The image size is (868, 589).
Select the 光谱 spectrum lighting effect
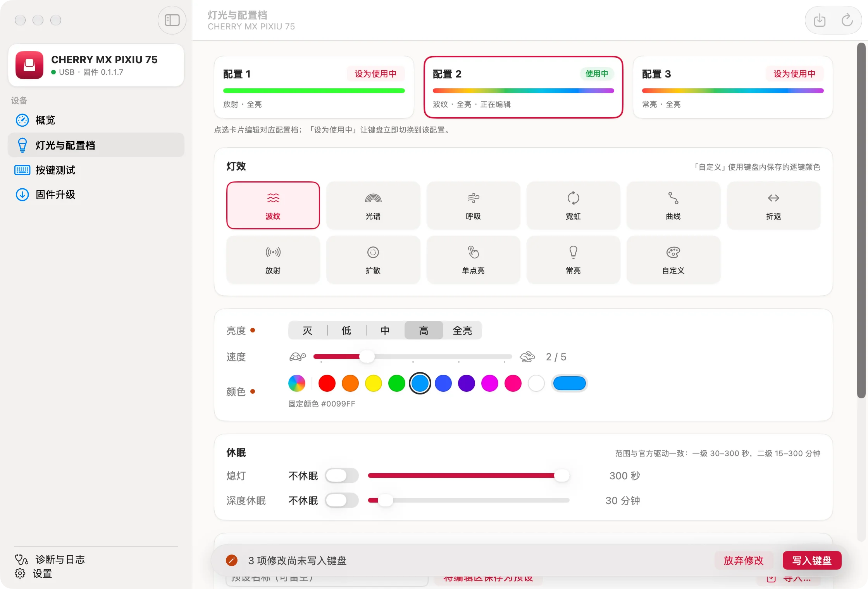click(x=373, y=205)
